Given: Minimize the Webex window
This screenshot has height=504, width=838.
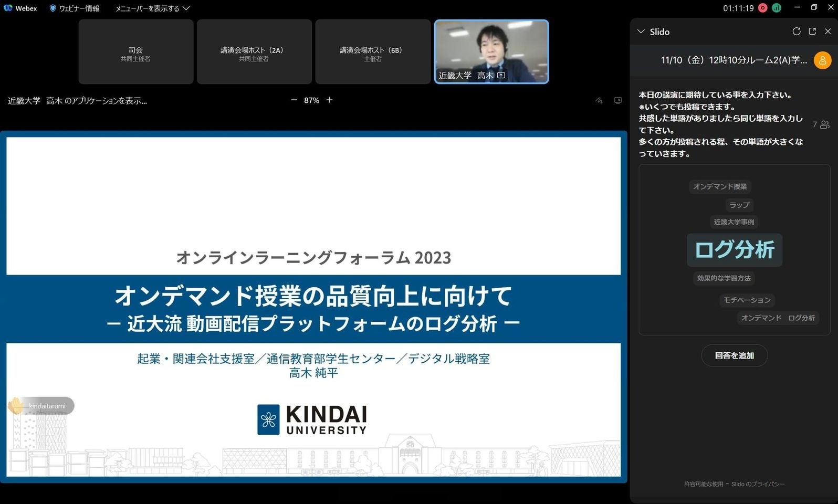Looking at the screenshot, I should [798, 7].
